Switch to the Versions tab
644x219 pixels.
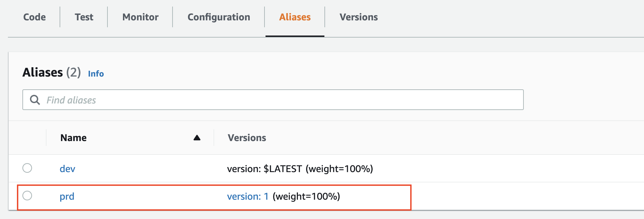(359, 17)
